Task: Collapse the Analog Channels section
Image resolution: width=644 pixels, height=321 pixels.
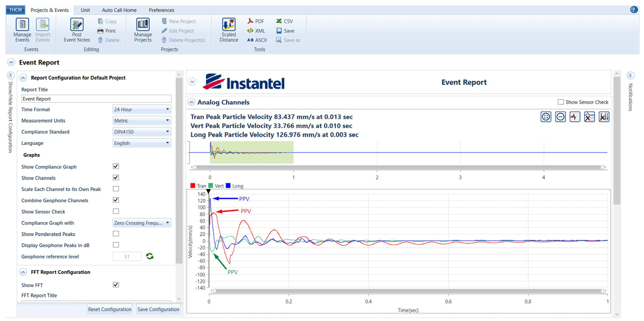Action: [191, 102]
